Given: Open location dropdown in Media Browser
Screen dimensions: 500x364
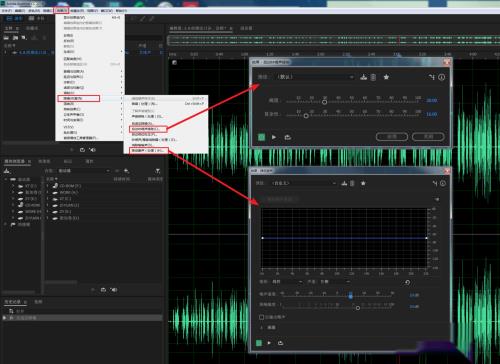Looking at the screenshot, I should coord(83,171).
